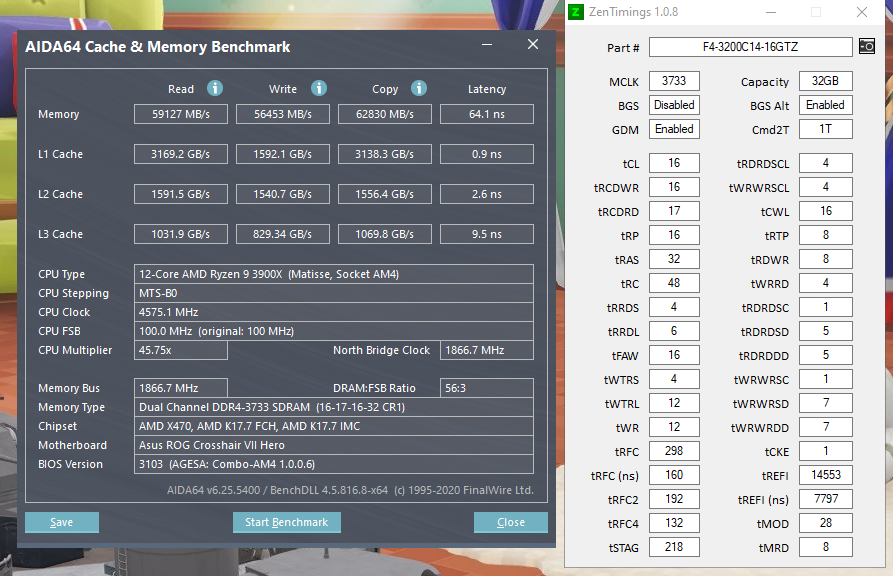The width and height of the screenshot is (893, 576).
Task: Click the tRRDL value 6
Action: tap(674, 331)
